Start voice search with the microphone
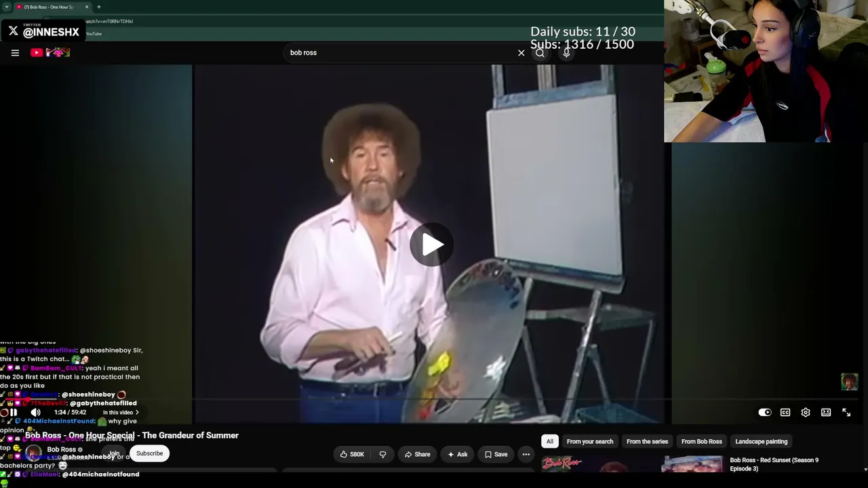 point(567,52)
